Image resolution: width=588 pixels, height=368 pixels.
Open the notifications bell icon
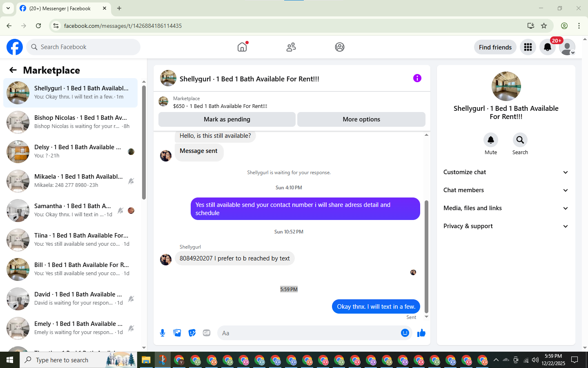[548, 47]
